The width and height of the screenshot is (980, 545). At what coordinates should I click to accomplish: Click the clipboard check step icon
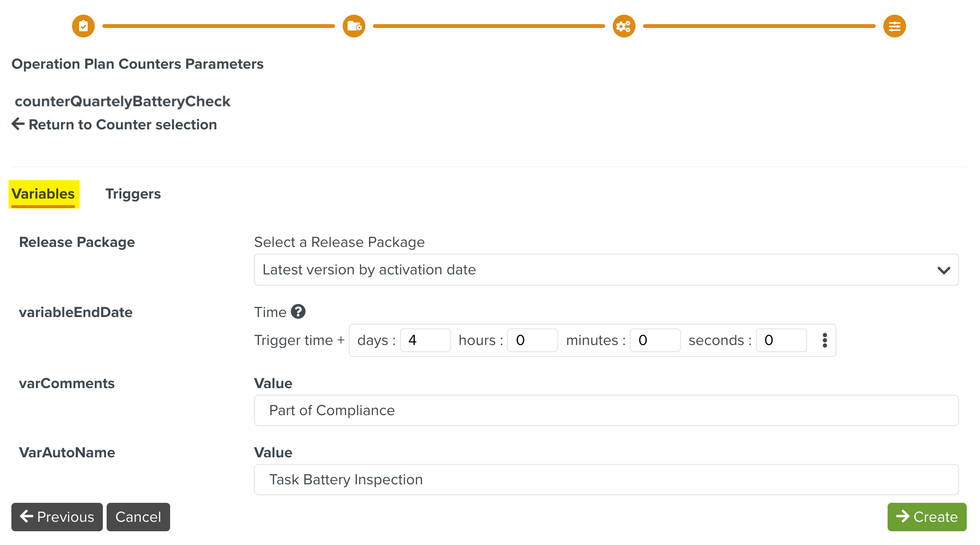coord(83,26)
